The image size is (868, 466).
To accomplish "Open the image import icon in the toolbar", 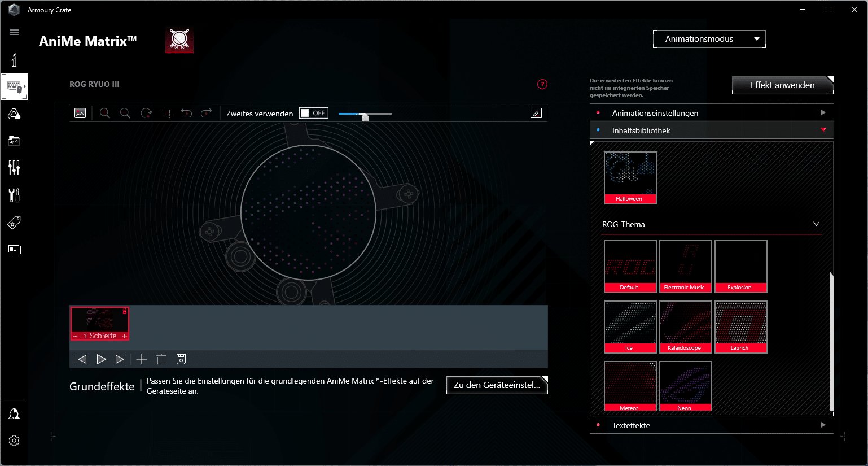I will coord(80,113).
